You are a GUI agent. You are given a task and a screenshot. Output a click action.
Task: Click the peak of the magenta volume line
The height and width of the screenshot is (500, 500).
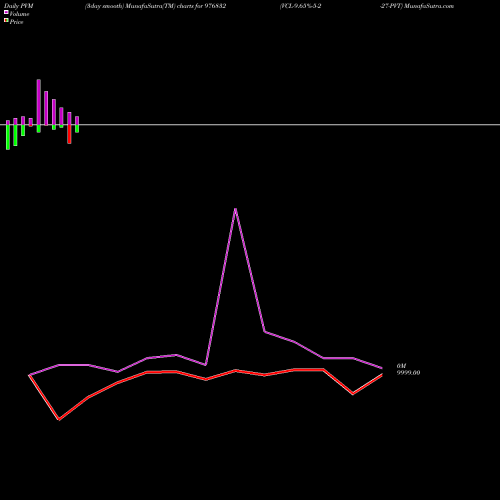(x=235, y=209)
